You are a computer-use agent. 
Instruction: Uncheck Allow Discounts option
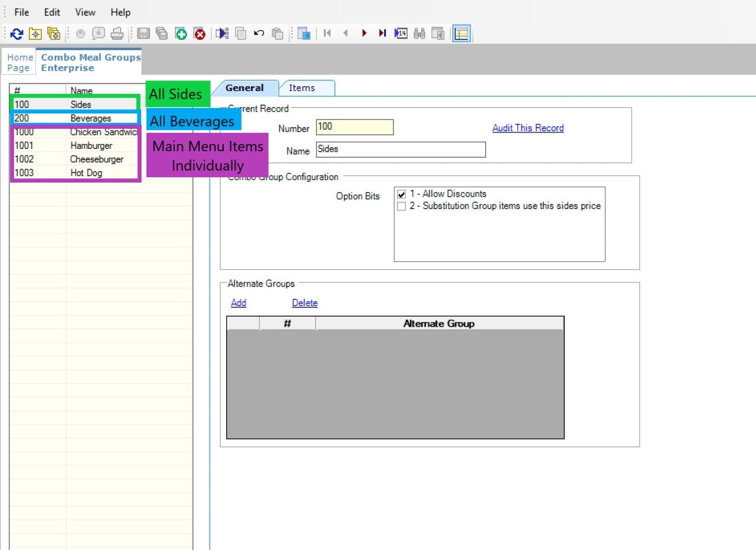(x=402, y=194)
